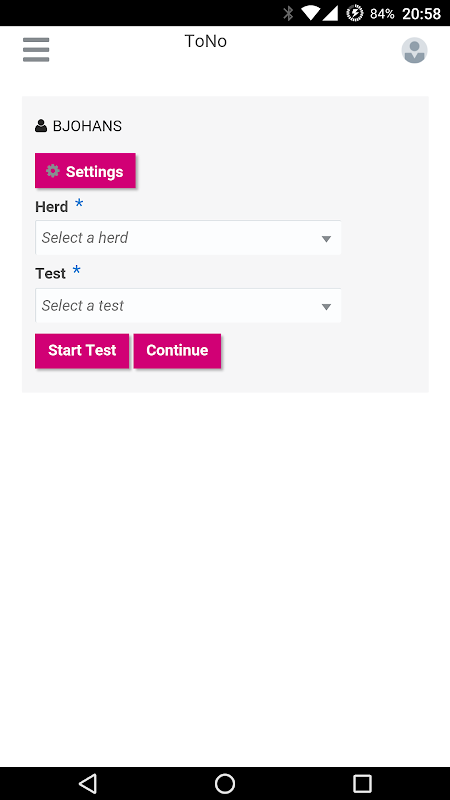Tap the Android back navigation icon
The height and width of the screenshot is (800, 450).
[88, 783]
